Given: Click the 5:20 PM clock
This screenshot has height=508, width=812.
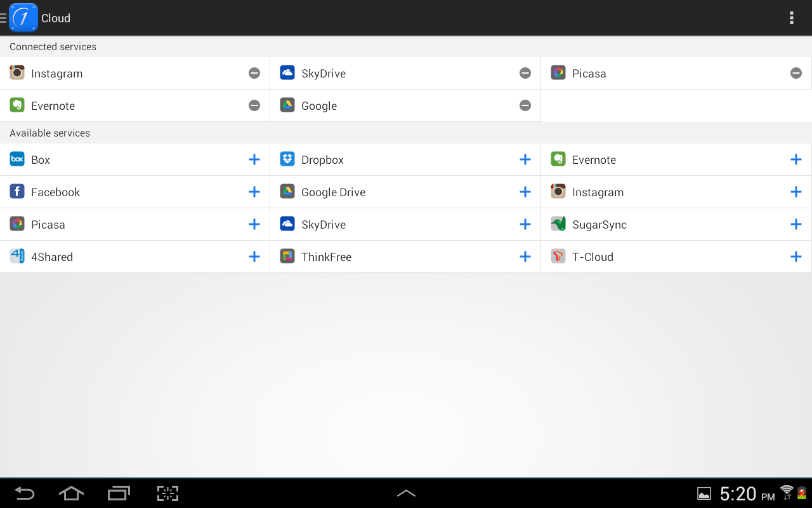Looking at the screenshot, I should click(x=747, y=493).
